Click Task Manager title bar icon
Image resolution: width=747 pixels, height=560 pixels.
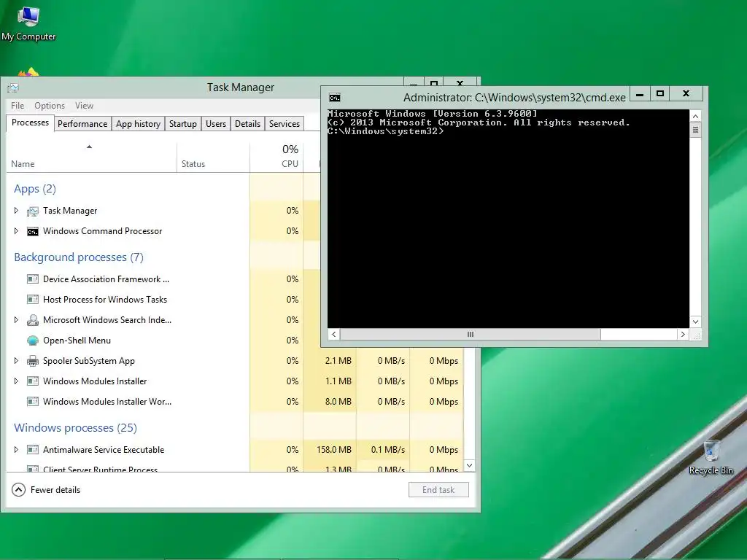coord(13,87)
